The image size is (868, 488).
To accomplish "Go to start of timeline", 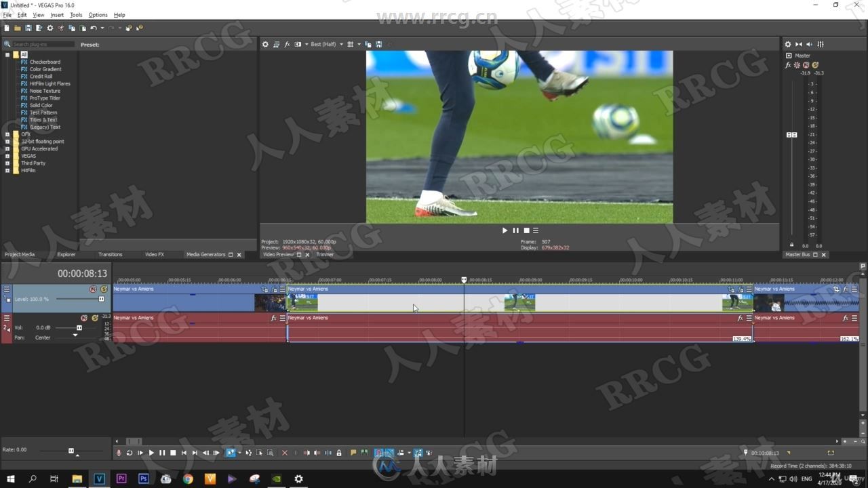I will click(x=184, y=453).
